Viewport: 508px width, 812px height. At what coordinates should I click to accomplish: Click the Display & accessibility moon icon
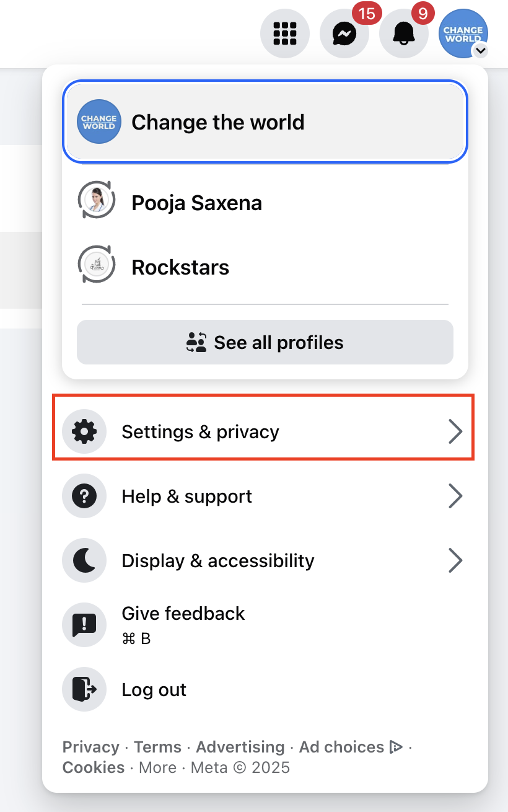coord(84,560)
